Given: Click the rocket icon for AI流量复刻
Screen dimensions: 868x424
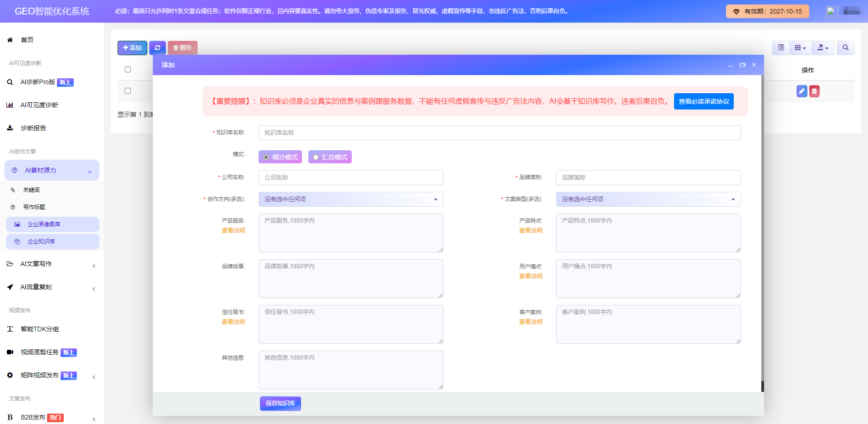Looking at the screenshot, I should [10, 287].
